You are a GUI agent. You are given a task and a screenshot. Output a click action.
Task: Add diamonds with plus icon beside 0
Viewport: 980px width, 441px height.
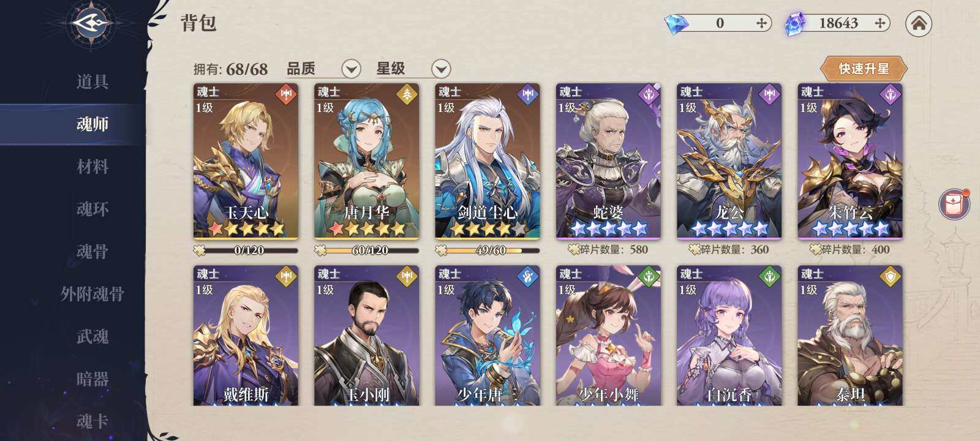[761, 23]
